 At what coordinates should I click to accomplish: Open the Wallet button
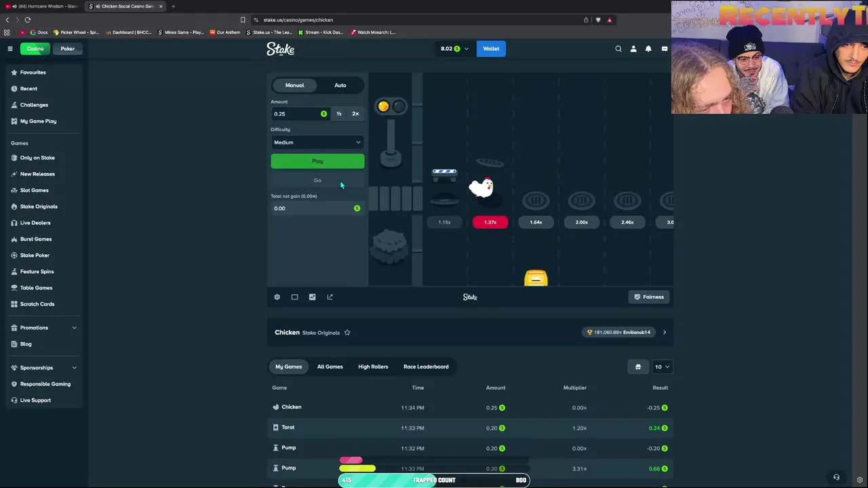coord(491,49)
